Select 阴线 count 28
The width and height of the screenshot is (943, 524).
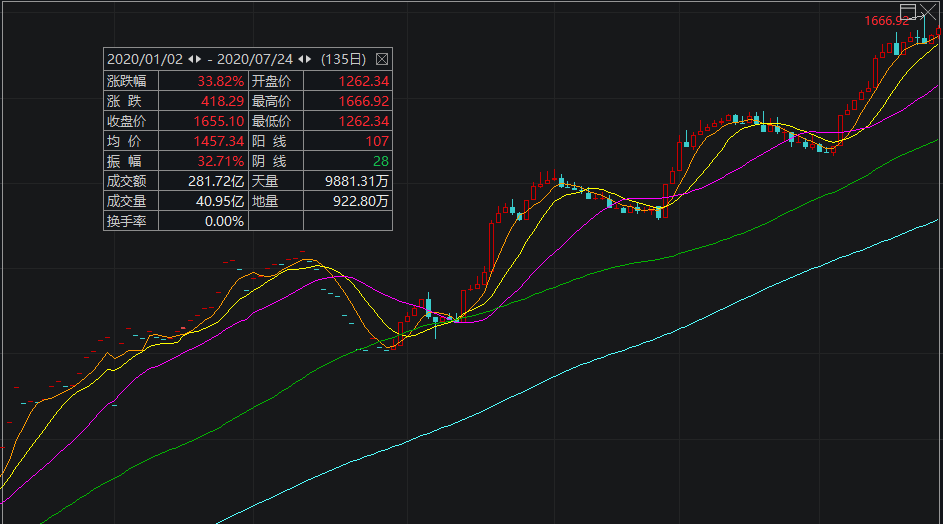point(381,161)
